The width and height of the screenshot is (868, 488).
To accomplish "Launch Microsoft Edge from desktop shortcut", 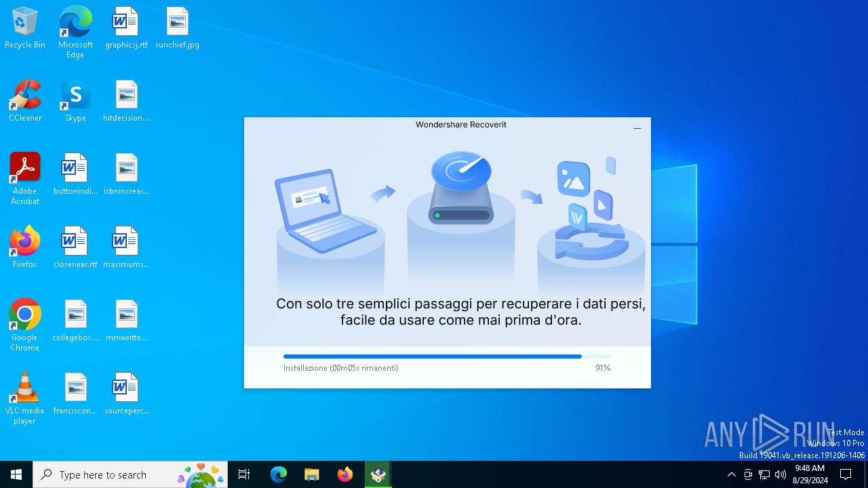I will click(75, 32).
